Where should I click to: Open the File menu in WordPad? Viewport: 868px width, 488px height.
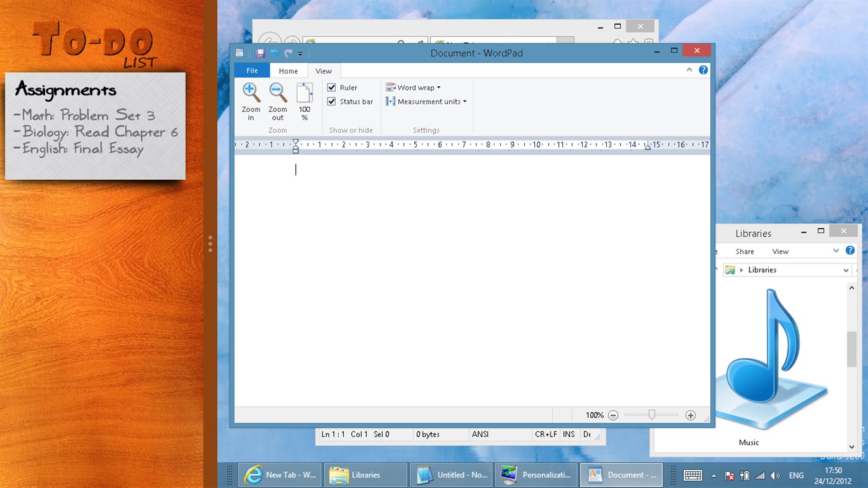(x=251, y=70)
